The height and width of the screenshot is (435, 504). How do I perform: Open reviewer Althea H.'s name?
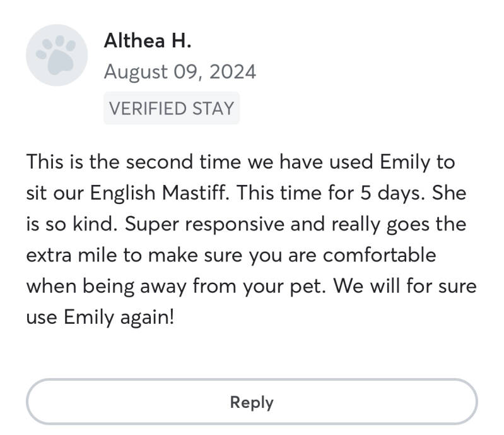coord(147,41)
